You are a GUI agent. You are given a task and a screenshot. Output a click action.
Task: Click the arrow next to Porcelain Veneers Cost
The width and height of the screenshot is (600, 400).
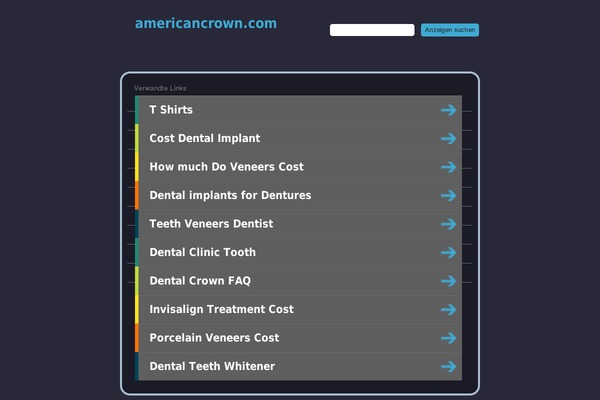point(448,338)
